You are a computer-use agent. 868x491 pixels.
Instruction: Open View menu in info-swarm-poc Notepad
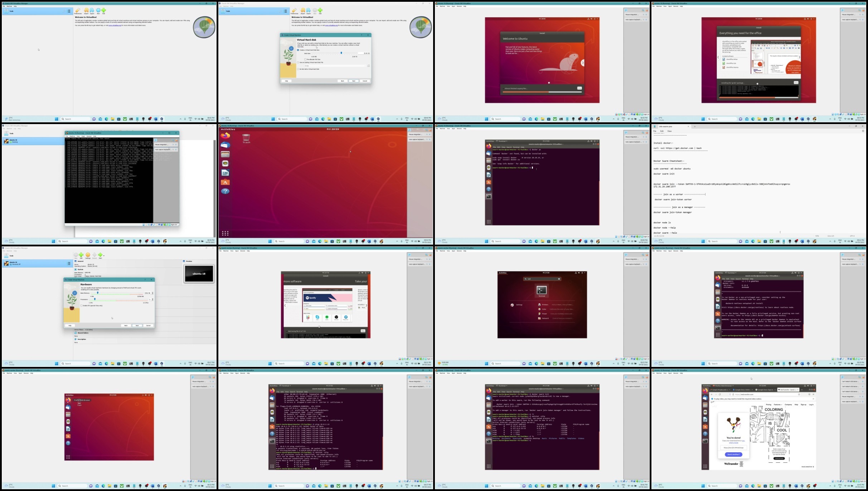pyautogui.click(x=669, y=131)
